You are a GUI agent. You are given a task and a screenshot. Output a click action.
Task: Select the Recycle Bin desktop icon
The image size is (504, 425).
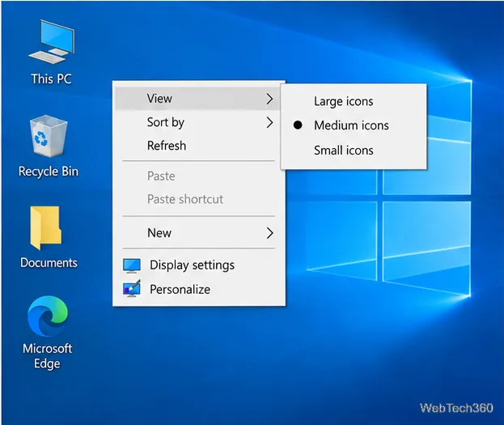[x=49, y=136]
